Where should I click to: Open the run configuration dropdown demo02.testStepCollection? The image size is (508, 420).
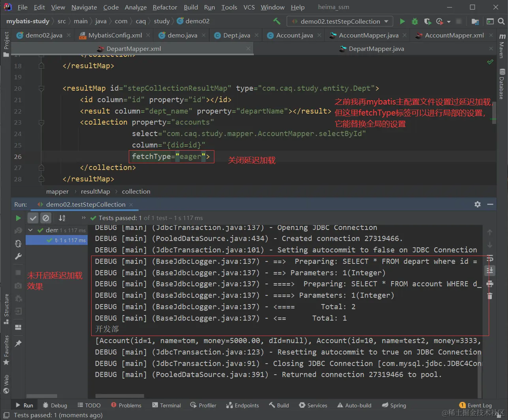[340, 21]
